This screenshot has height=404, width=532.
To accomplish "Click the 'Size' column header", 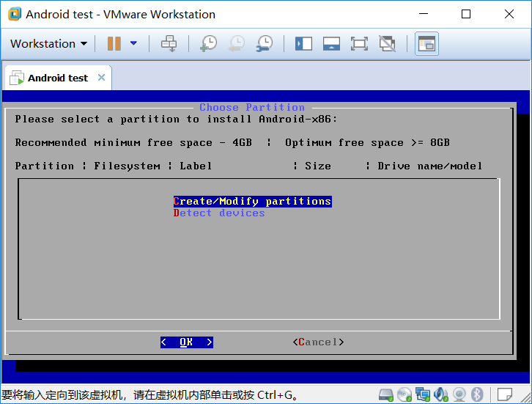I will tap(317, 166).
